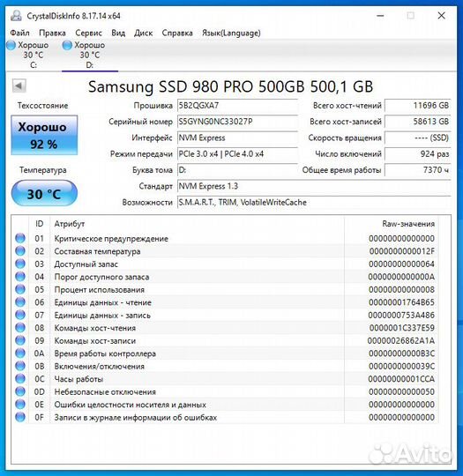Click the Атрибут column header
The height and width of the screenshot is (476, 463).
pyautogui.click(x=197, y=224)
